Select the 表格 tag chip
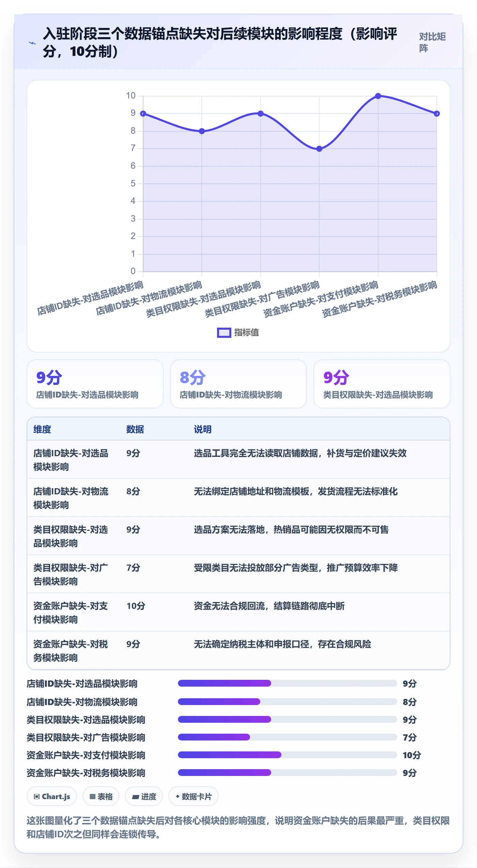The image size is (477, 868). coord(101,796)
